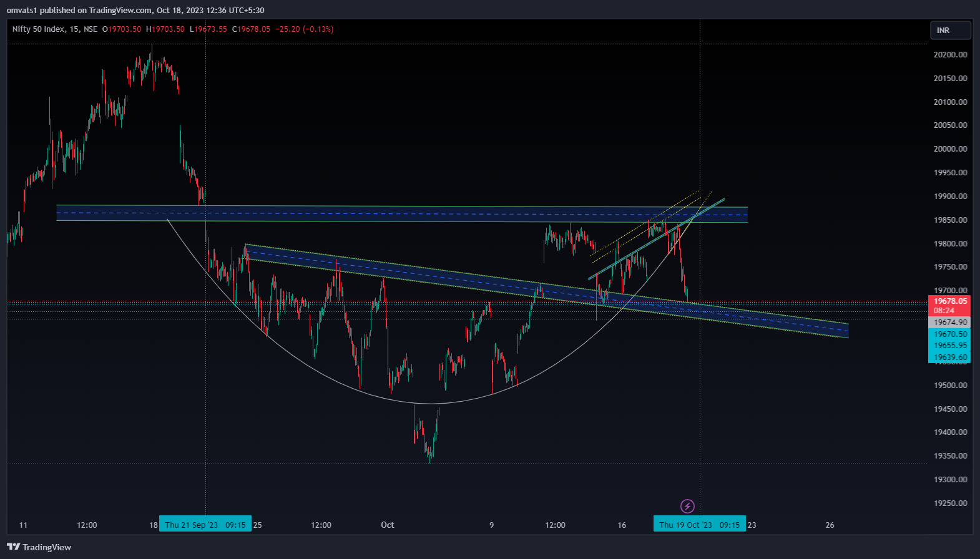Screen dimensions: 980x559
Task: Click the INR currency button
Action: [950, 30]
